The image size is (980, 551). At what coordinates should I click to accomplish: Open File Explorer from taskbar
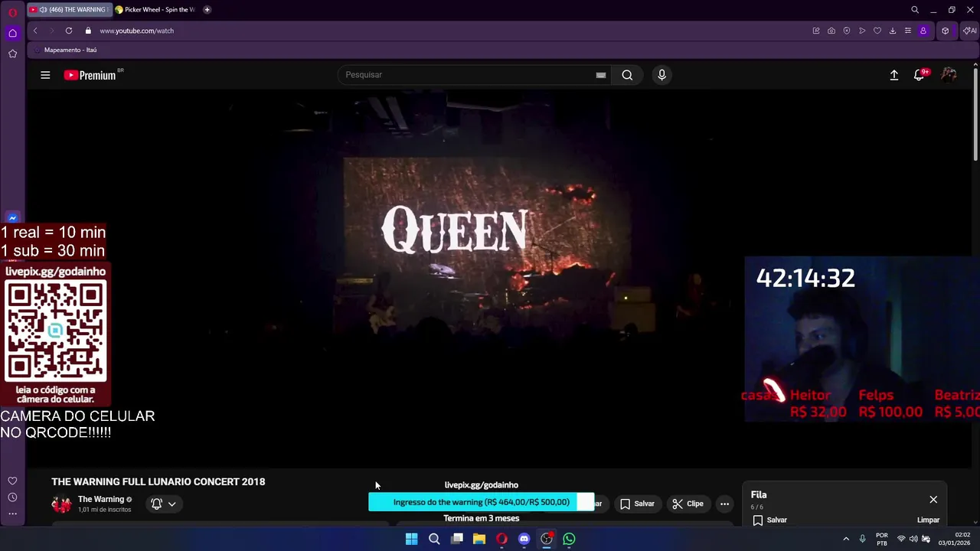479,539
